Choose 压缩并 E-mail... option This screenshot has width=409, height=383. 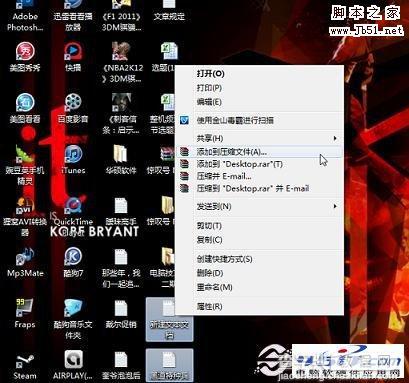click(x=259, y=176)
